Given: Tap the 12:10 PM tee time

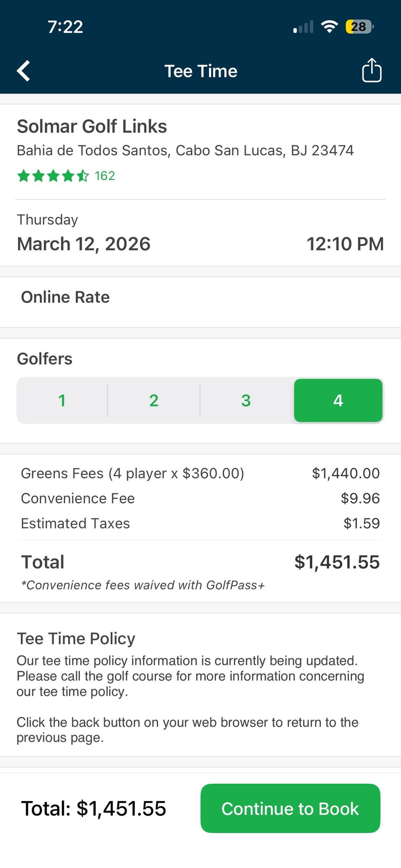Looking at the screenshot, I should (x=345, y=244).
